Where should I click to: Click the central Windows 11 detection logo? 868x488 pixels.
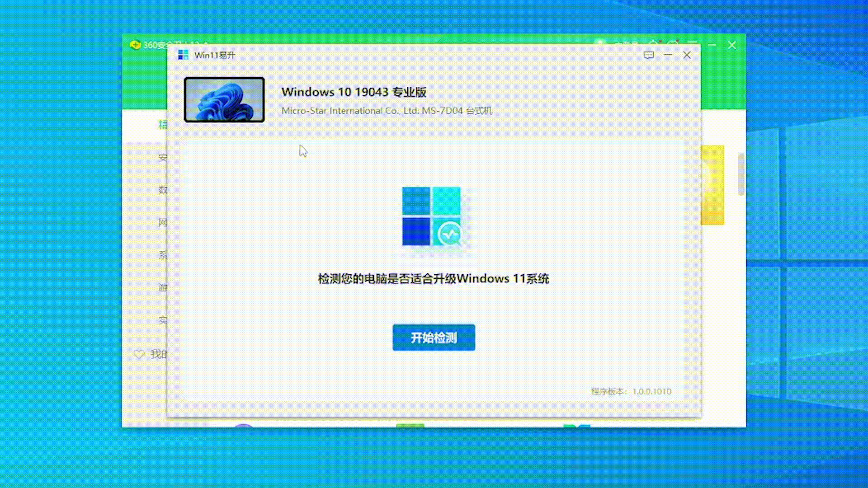pyautogui.click(x=431, y=217)
